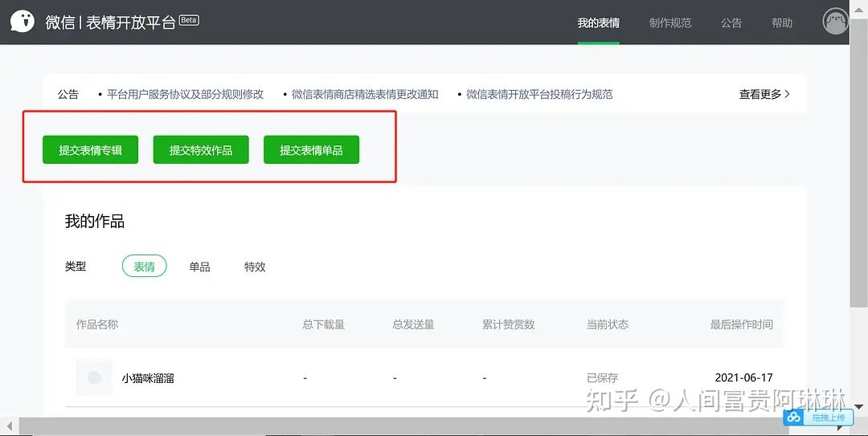The width and height of the screenshot is (868, 436).
Task: Click the 当前状态 column header
Action: [608, 324]
